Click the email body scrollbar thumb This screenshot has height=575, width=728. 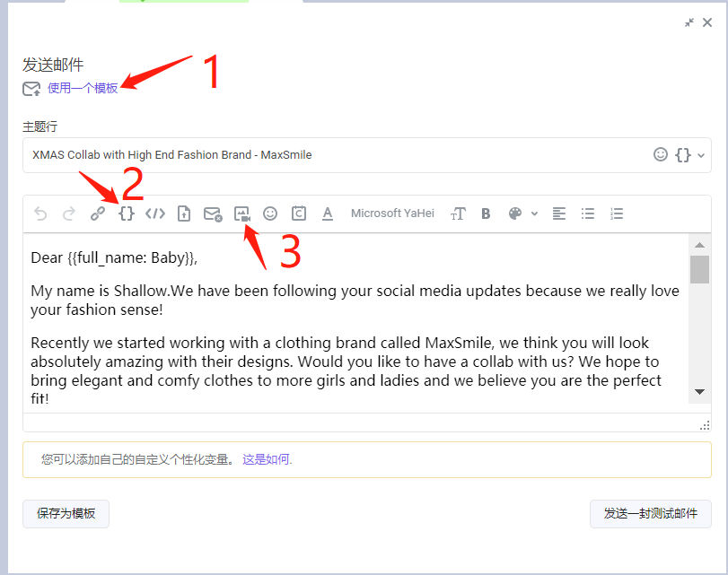(x=699, y=269)
